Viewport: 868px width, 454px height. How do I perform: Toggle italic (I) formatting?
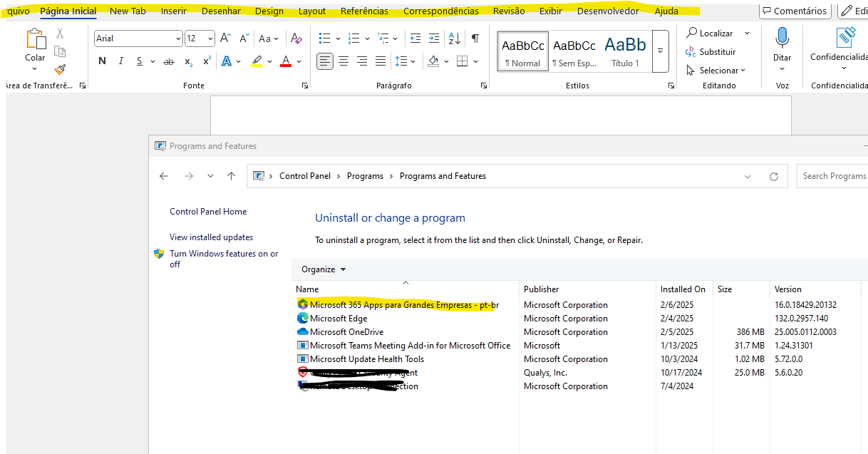click(121, 61)
